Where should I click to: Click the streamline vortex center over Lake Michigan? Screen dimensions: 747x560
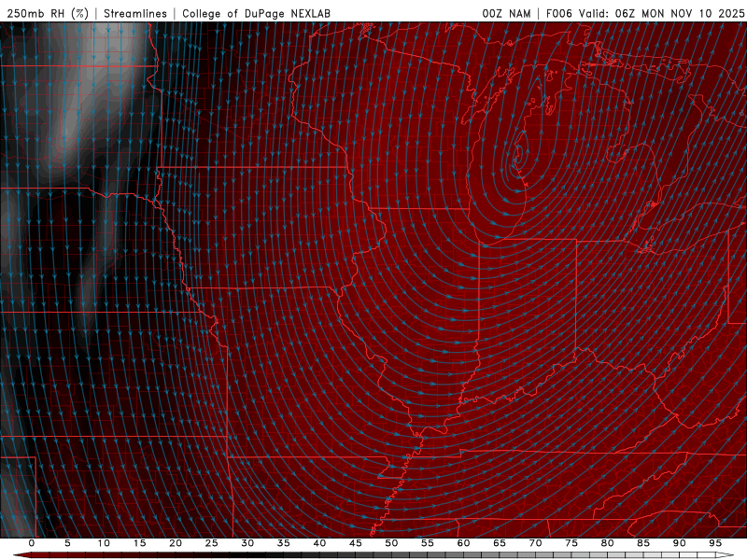pos(518,153)
